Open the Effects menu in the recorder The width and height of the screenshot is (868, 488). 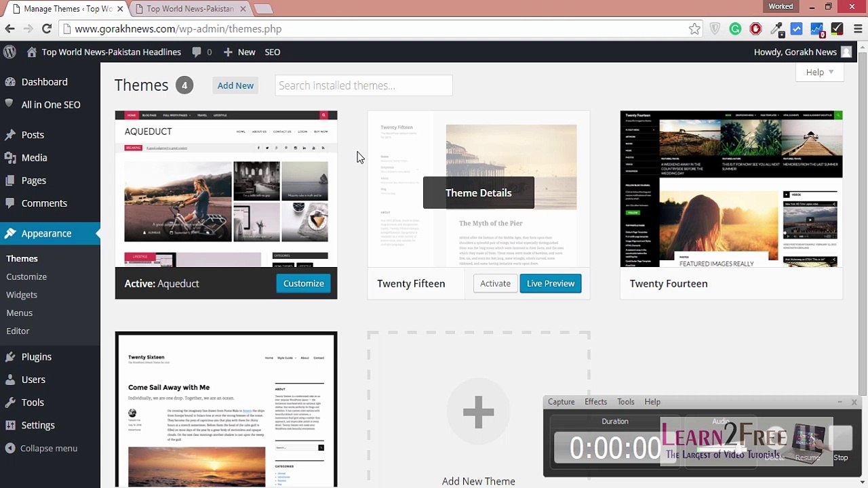595,402
